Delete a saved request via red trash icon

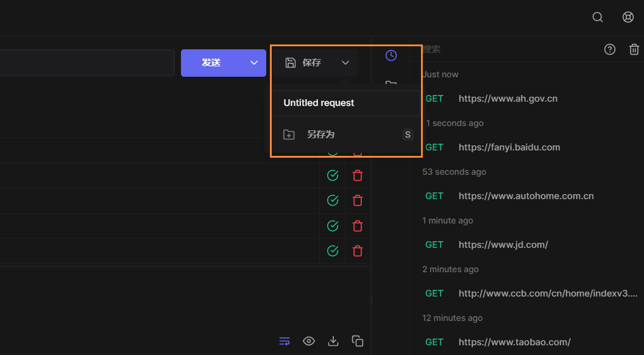point(357,175)
